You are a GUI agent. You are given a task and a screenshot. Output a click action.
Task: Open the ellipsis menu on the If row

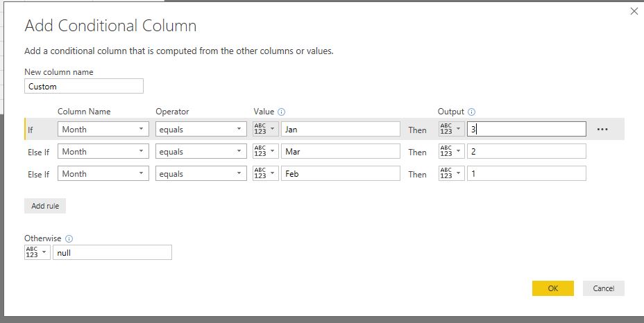[x=602, y=130]
